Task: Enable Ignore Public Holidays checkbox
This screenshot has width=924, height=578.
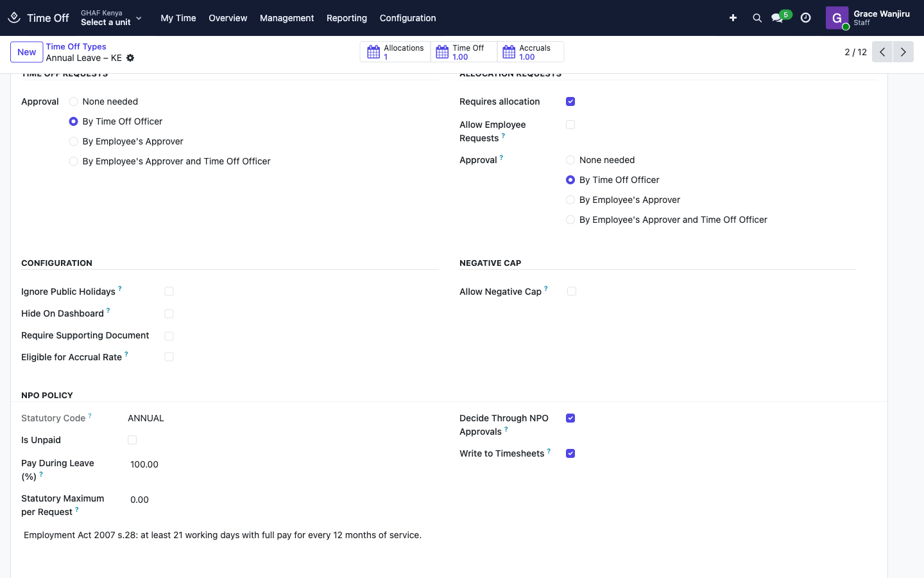Action: pyautogui.click(x=169, y=292)
